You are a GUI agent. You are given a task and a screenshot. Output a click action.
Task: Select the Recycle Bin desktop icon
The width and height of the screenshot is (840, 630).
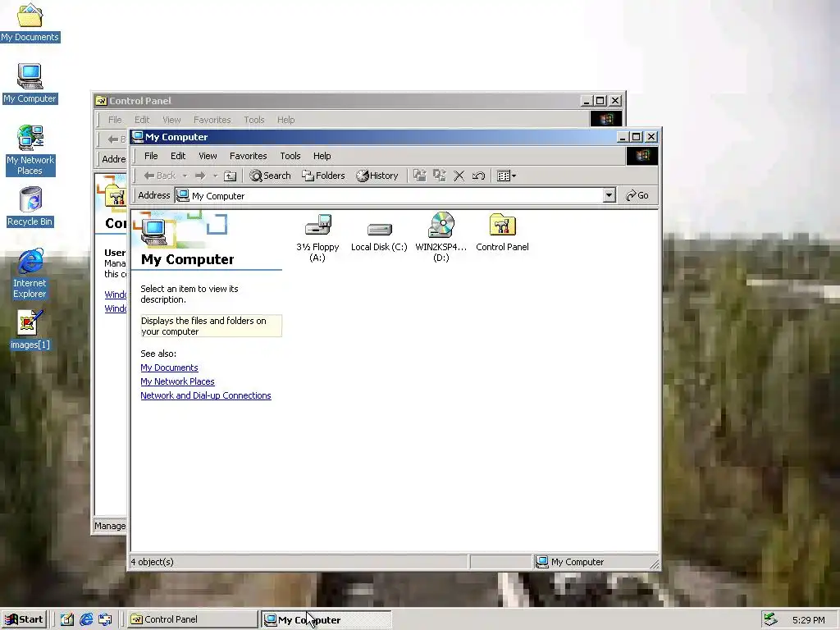point(30,207)
